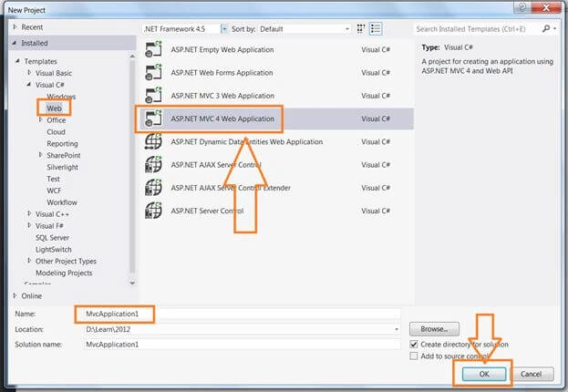
Task: Click the template tree vertical scrollbar
Action: 132,167
